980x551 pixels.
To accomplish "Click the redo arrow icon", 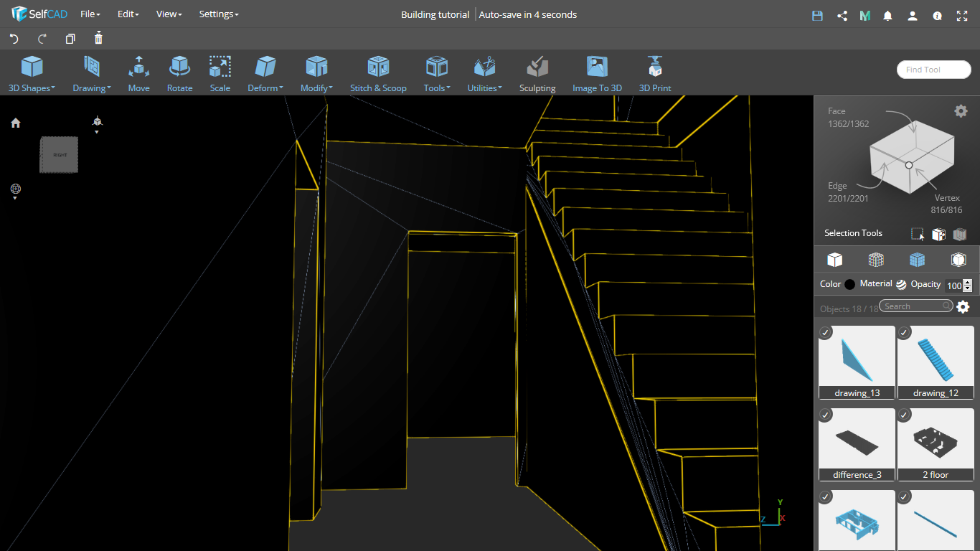I will pos(42,39).
